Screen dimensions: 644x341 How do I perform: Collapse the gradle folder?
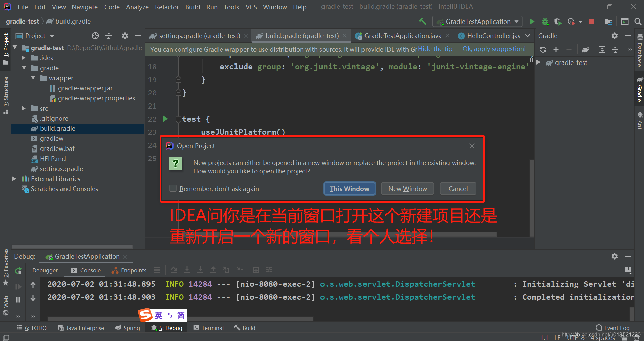pos(24,68)
